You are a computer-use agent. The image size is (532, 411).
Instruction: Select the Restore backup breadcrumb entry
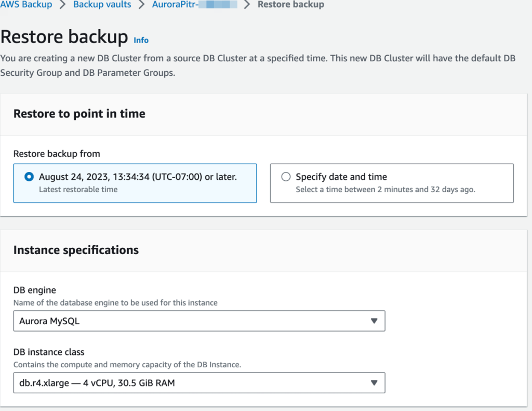click(x=290, y=5)
